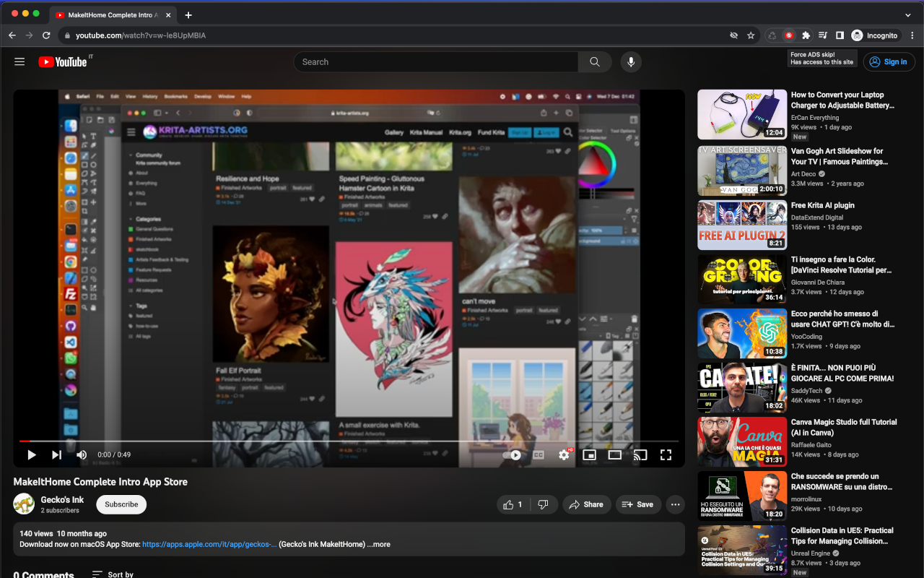Image resolution: width=924 pixels, height=578 pixels.
Task: Open Gecko's Ink channel name link
Action: (62, 499)
